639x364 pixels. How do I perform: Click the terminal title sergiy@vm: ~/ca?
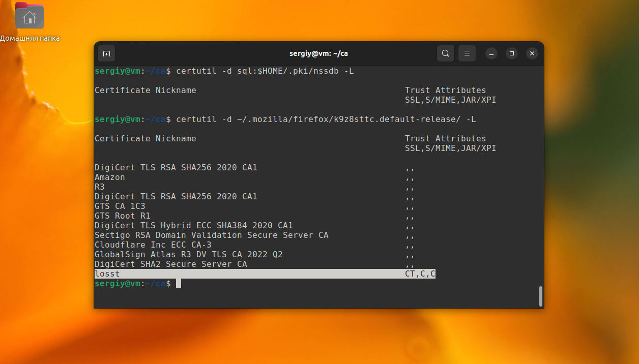[x=318, y=53]
